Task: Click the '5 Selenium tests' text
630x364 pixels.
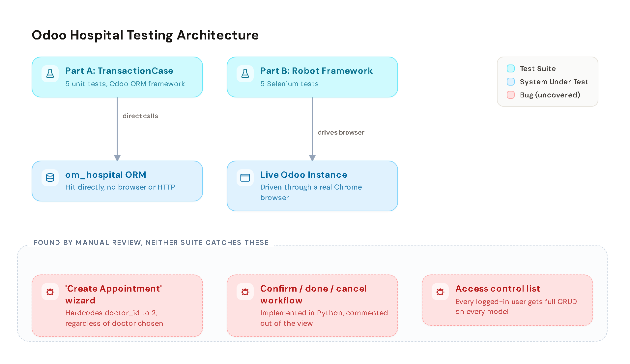Action: coord(289,84)
